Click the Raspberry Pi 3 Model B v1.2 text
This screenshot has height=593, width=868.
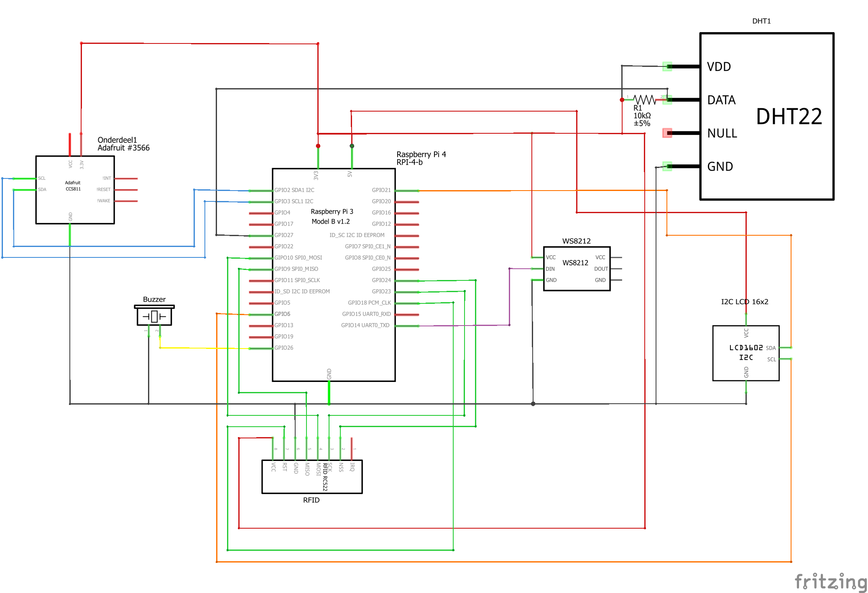coord(332,216)
